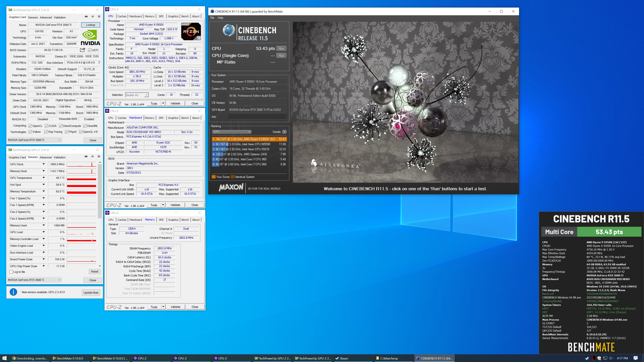Screen dimensions: 644x362
Task: Open hamburger menu in GPU-Z Sensors window
Action: point(99,156)
